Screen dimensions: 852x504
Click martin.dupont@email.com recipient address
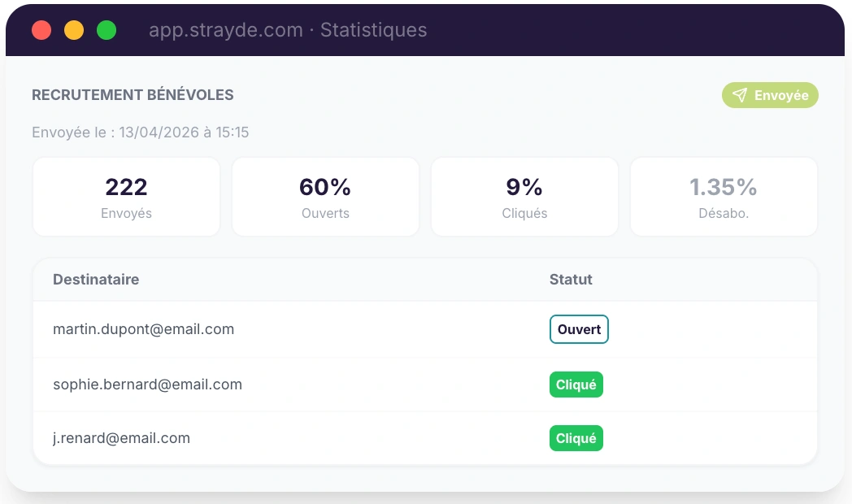point(143,329)
